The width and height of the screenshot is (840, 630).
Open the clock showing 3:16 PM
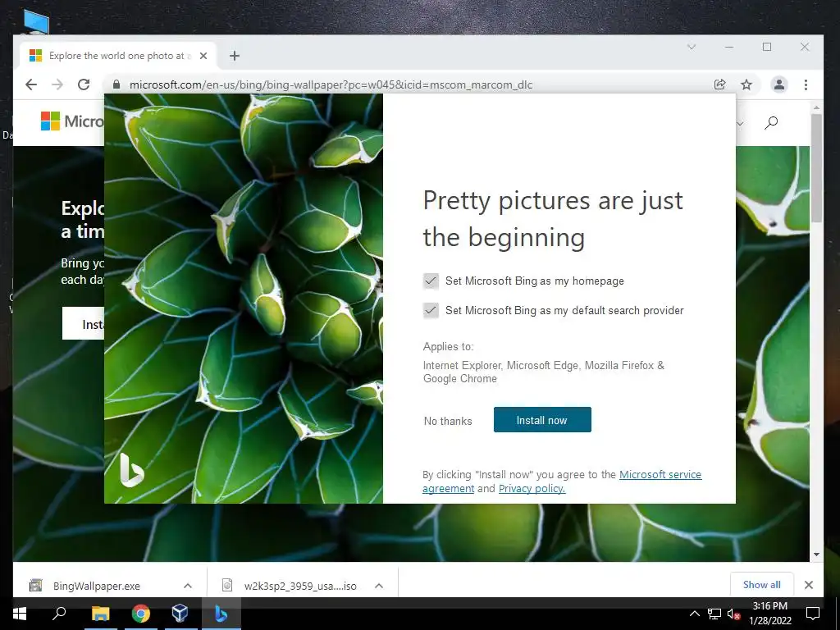coord(769,614)
